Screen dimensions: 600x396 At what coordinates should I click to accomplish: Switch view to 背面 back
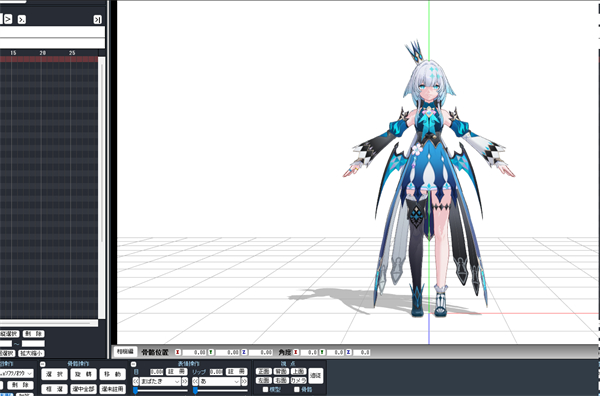[x=281, y=372]
